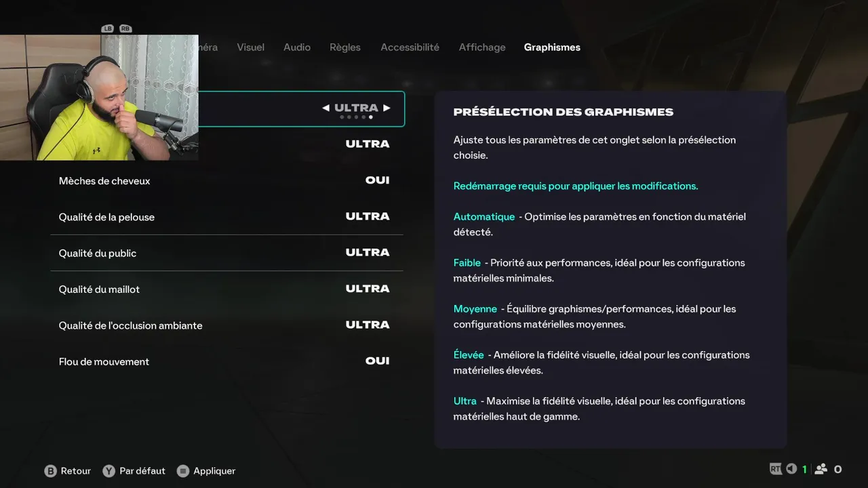Select previous preset with left arrow beside ULTRA

(x=325, y=108)
